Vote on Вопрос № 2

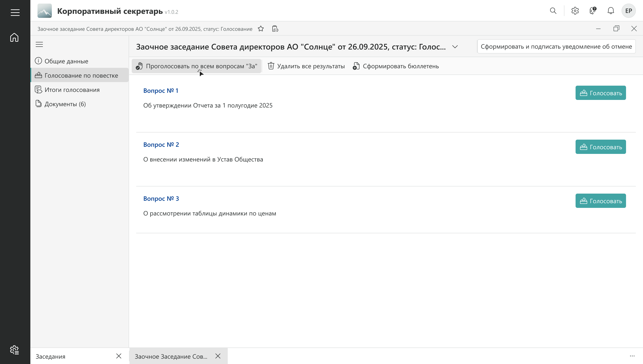click(600, 147)
